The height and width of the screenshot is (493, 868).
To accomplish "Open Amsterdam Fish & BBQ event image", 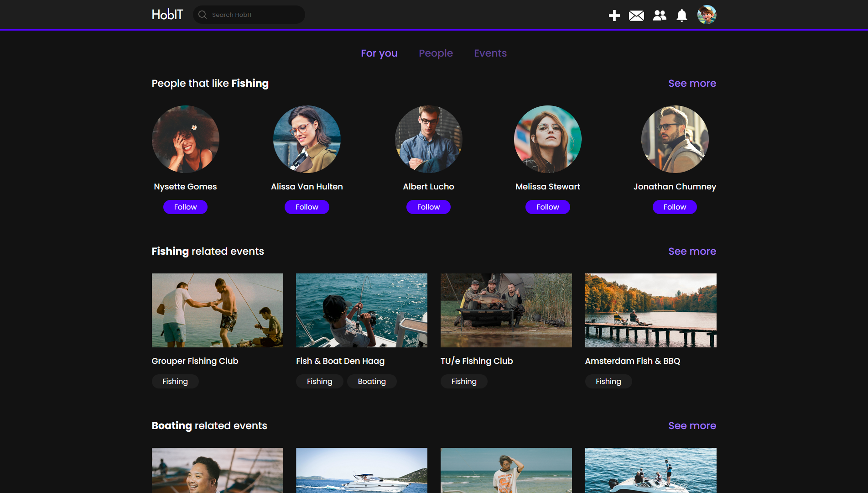I will point(650,310).
